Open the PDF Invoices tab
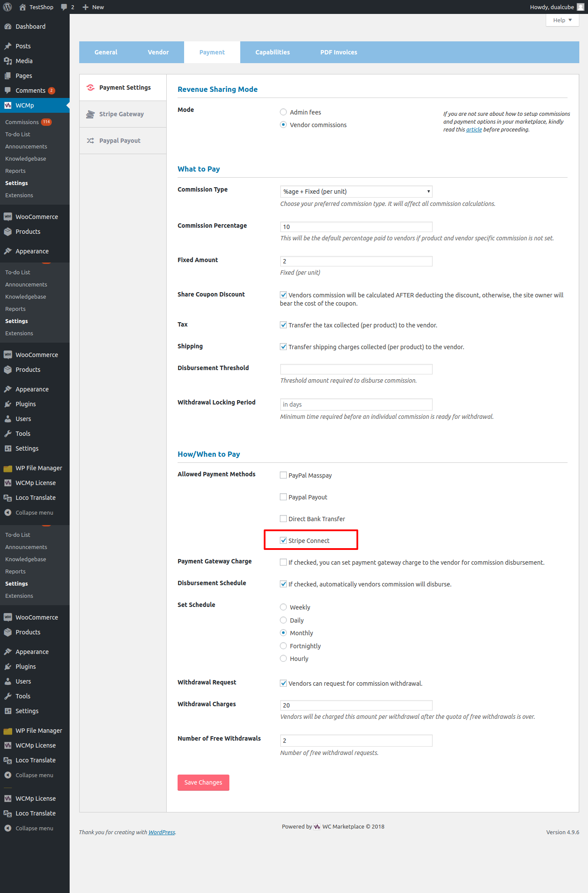Screen dimensions: 588x893 [x=339, y=52]
